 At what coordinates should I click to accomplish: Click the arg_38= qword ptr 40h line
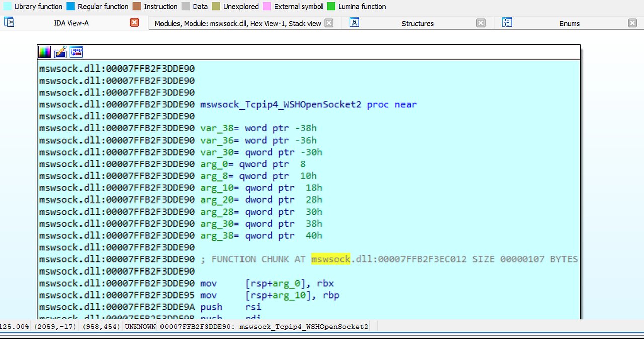pos(261,236)
